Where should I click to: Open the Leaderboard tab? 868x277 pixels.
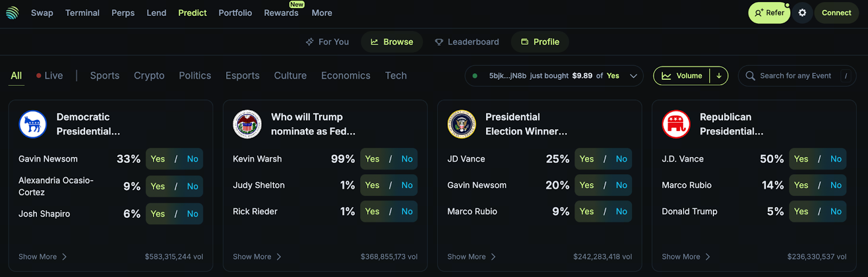coord(467,42)
